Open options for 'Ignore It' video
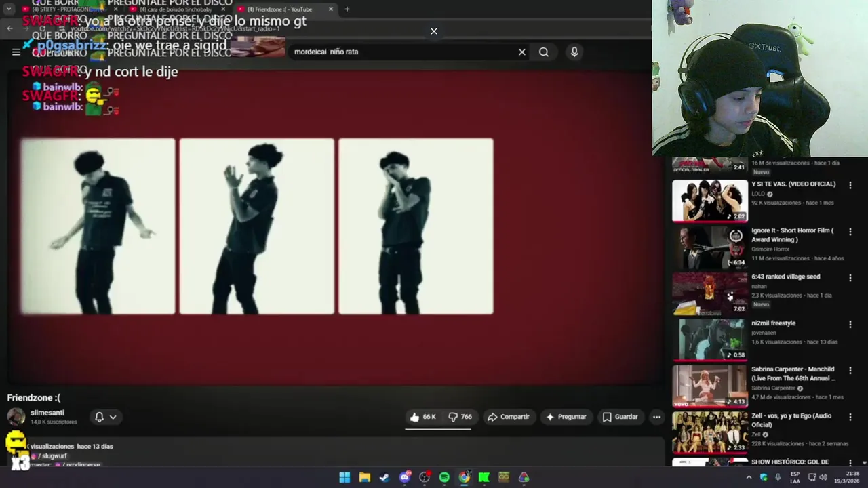 pyautogui.click(x=850, y=231)
